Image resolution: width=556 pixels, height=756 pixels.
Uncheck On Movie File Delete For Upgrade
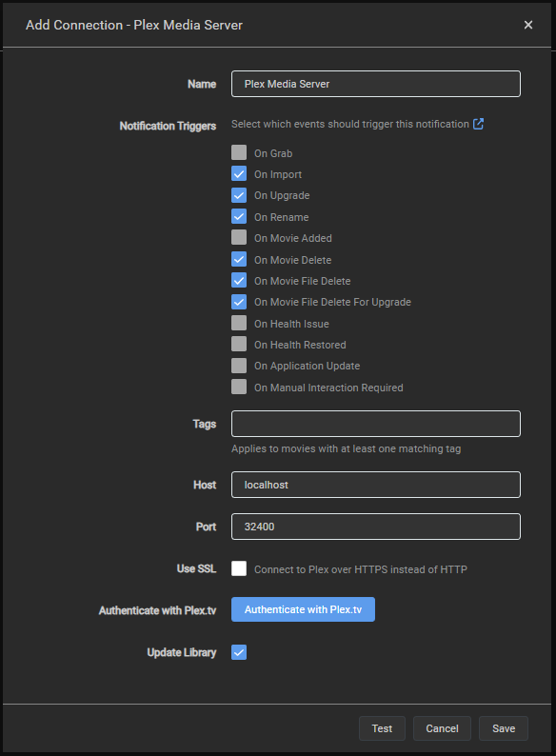(x=239, y=301)
